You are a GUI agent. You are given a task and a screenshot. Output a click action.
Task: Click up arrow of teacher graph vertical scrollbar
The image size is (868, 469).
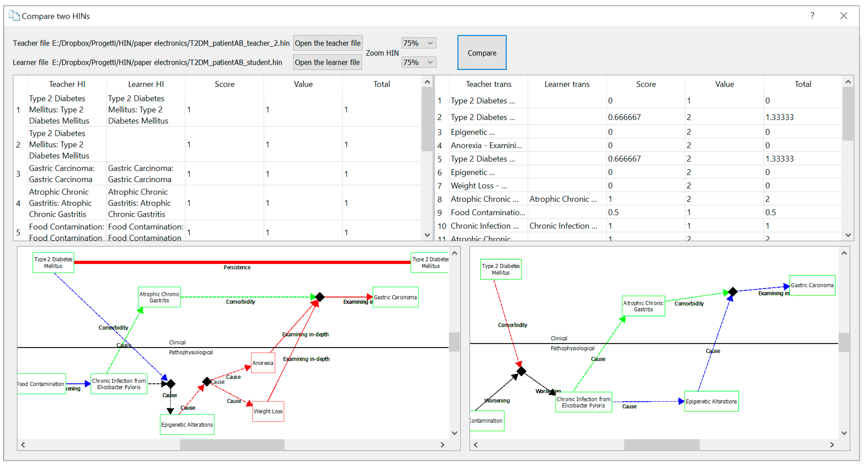pyautogui.click(x=454, y=253)
